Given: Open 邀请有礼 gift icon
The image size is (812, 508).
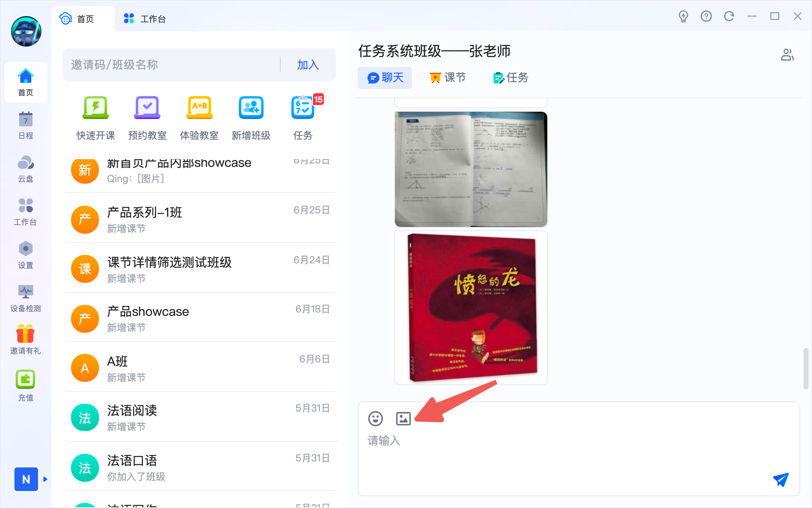Looking at the screenshot, I should [26, 340].
